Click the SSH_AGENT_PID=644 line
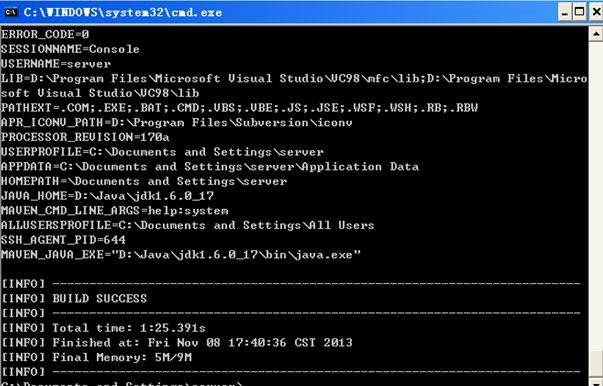Viewport: 603px width, 386px height. pyautogui.click(x=63, y=240)
